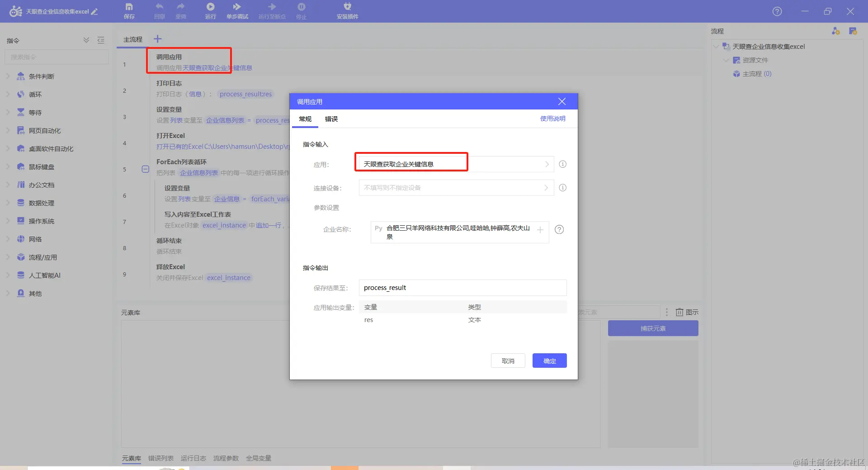The height and width of the screenshot is (470, 868).
Task: Click the pencil icon to rename the project
Action: [x=94, y=12]
